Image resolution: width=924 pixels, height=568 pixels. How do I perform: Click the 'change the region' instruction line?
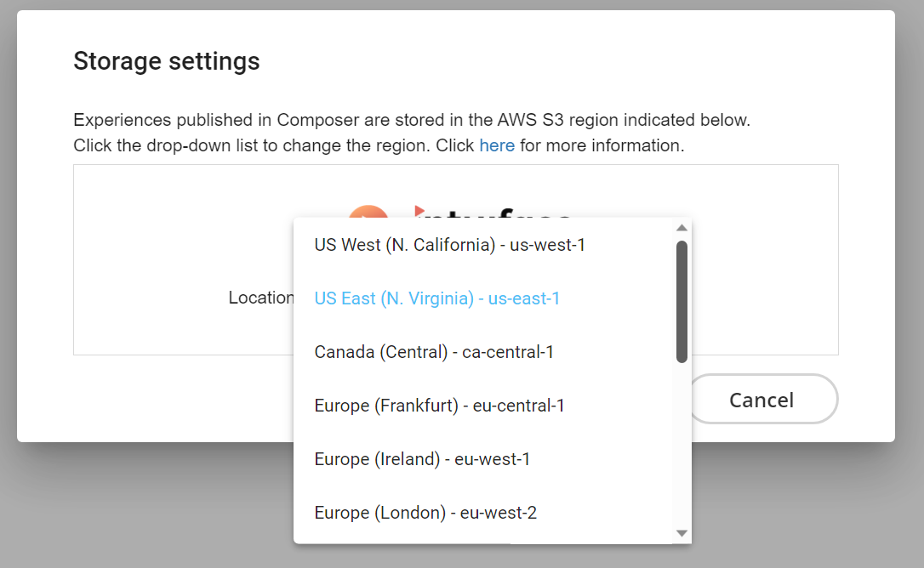pos(379,145)
